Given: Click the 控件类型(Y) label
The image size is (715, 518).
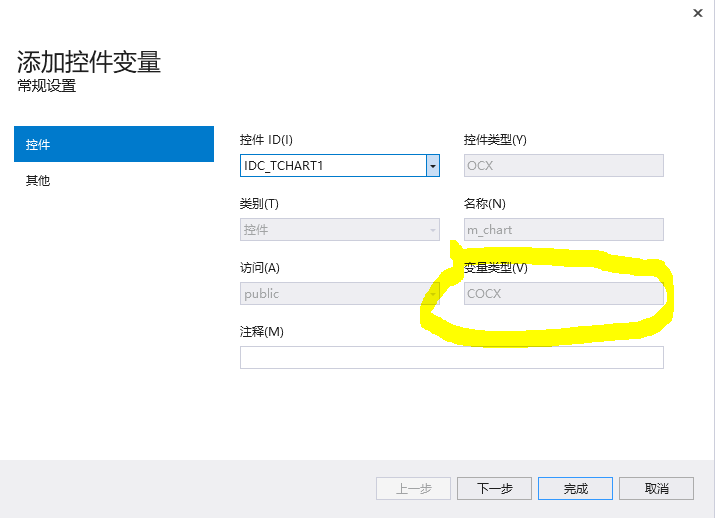Looking at the screenshot, I should point(495,140).
